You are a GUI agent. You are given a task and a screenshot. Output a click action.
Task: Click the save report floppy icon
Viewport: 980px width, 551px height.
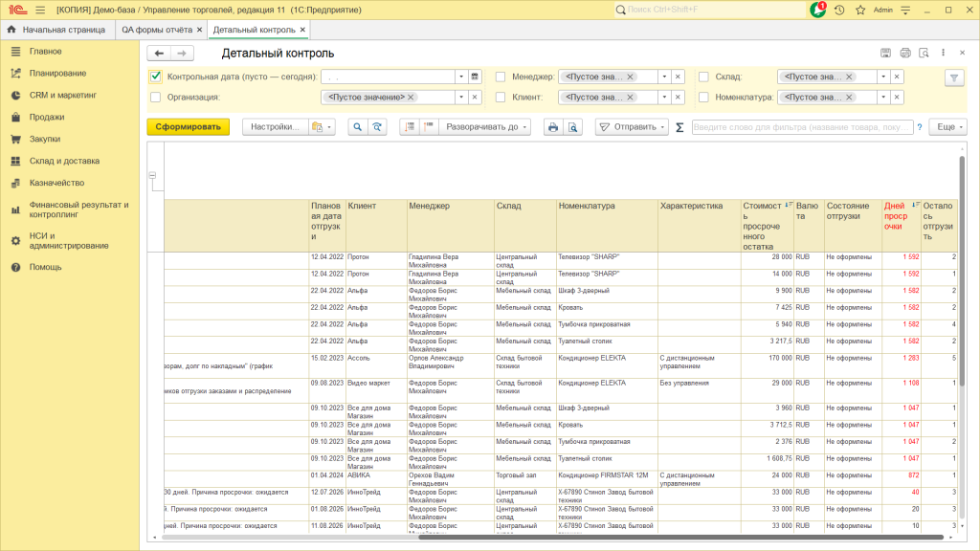coord(885,54)
